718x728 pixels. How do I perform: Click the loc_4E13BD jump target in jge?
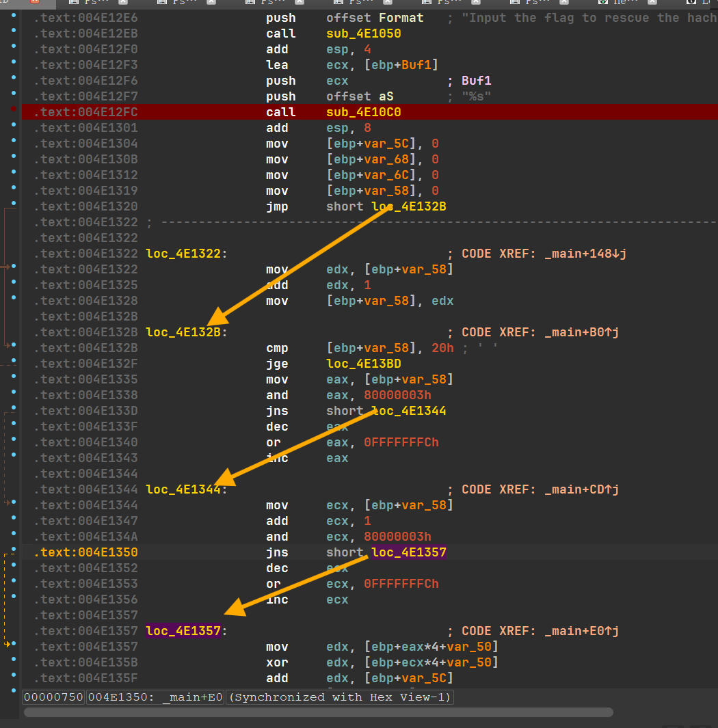click(x=364, y=364)
